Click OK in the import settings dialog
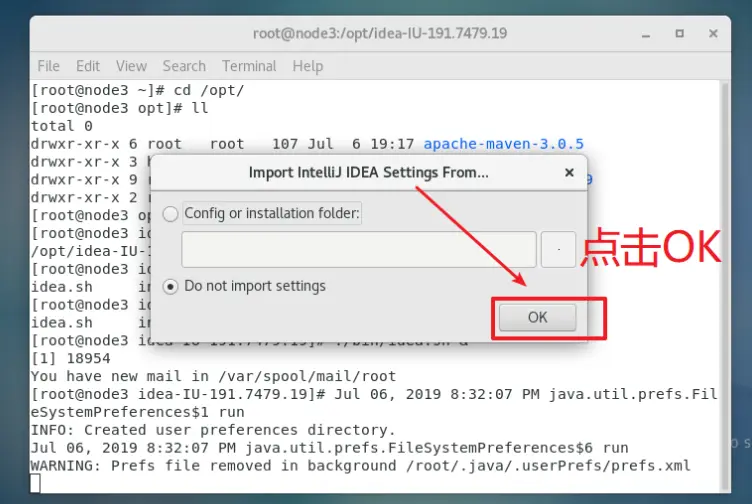This screenshot has width=752, height=504. [x=538, y=317]
